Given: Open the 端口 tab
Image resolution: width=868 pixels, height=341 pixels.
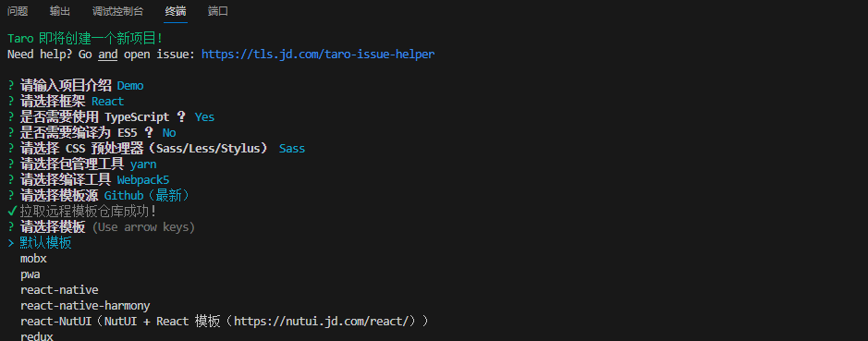Looking at the screenshot, I should click(x=218, y=11).
